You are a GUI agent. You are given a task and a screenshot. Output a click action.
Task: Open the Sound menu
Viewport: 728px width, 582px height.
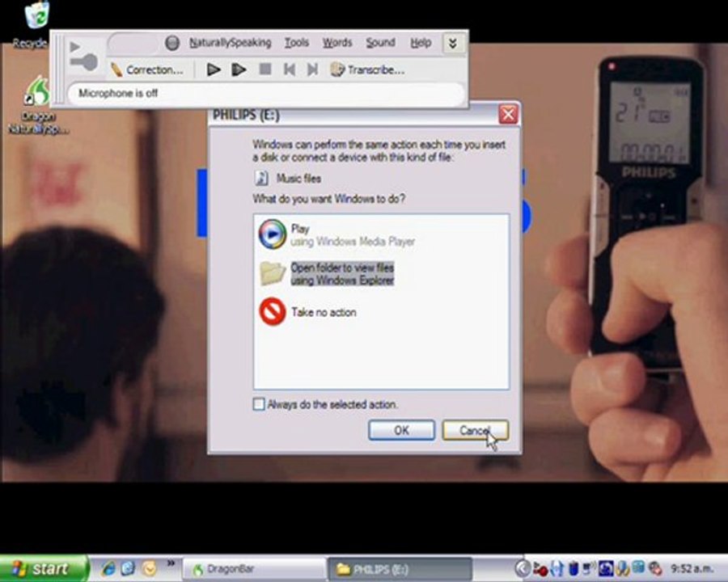tap(380, 43)
